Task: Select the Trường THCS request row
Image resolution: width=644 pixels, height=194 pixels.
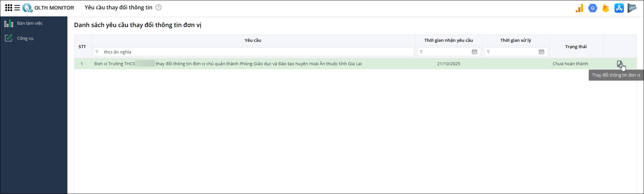Action: (x=228, y=64)
